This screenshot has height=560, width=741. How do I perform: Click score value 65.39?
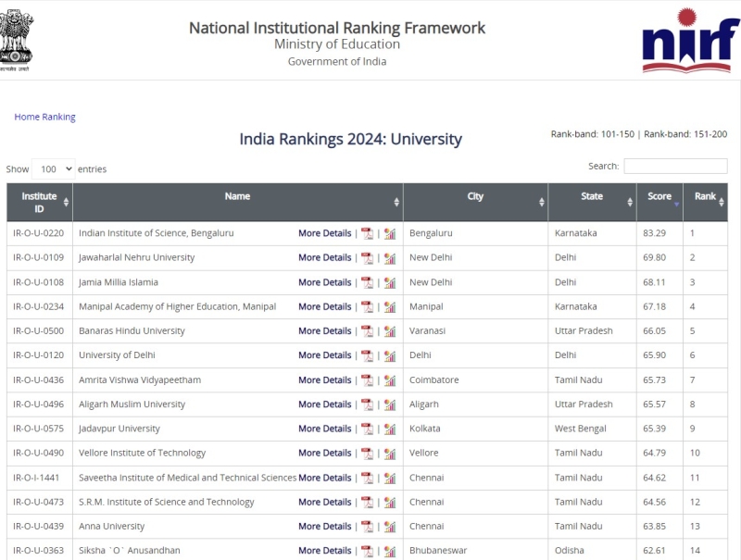[655, 429]
